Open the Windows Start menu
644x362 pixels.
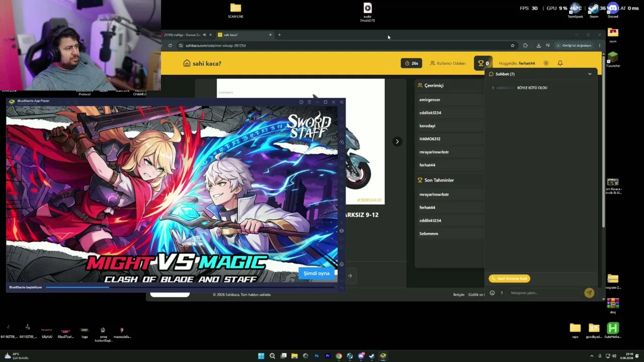click(261, 356)
